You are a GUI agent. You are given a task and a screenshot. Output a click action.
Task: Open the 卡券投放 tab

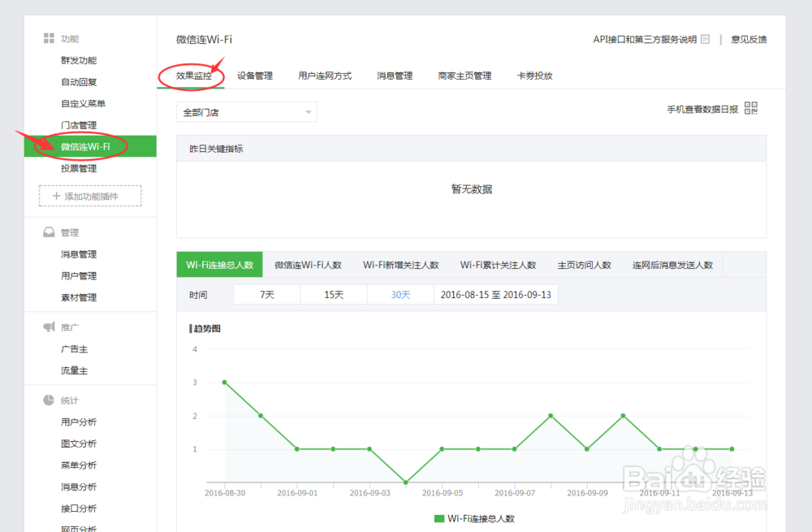click(534, 76)
